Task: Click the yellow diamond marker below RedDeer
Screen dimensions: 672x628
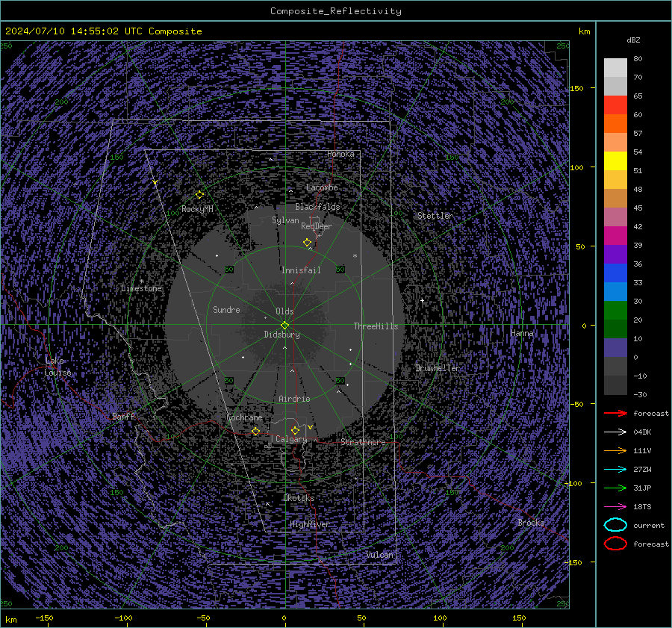Action: point(308,243)
